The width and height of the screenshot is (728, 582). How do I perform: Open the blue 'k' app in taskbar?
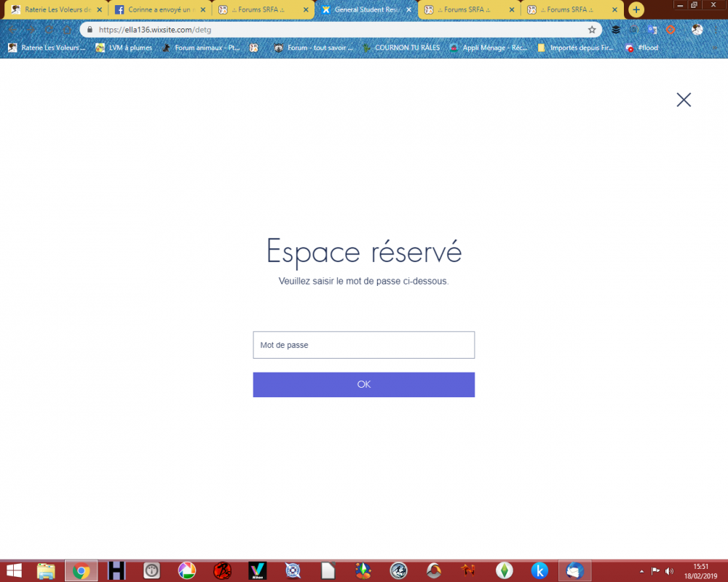[539, 571]
